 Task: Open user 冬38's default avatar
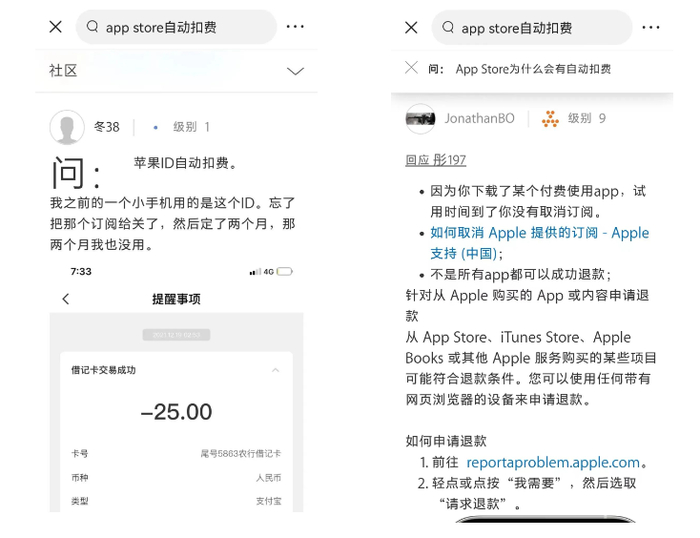67,127
